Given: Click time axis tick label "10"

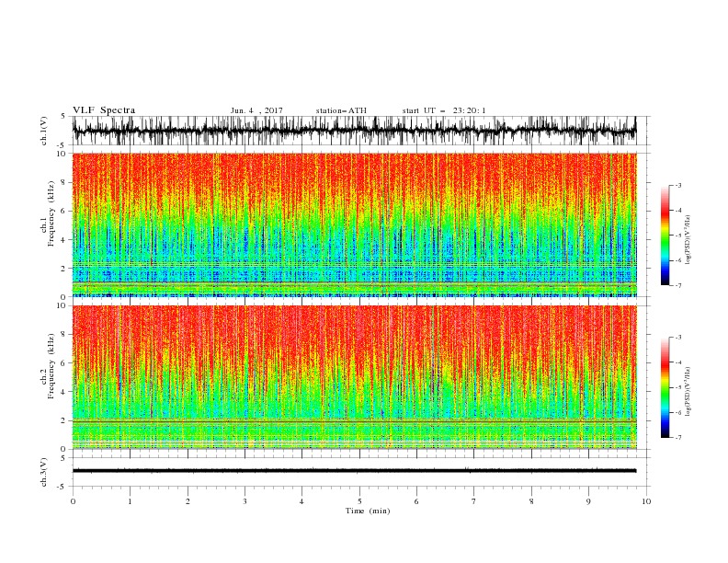Looking at the screenshot, I should tap(646, 501).
